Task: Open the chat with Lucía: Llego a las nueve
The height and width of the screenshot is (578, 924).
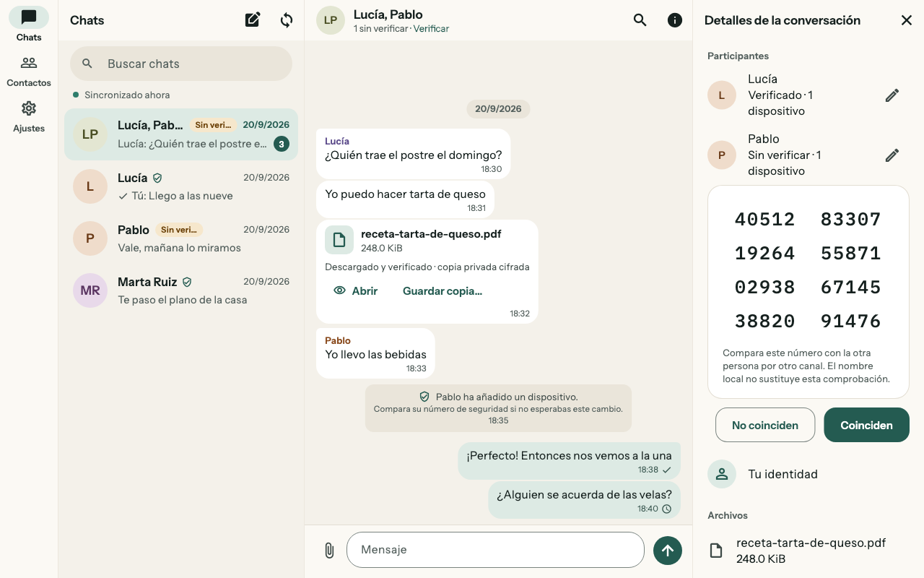Action: 181,186
